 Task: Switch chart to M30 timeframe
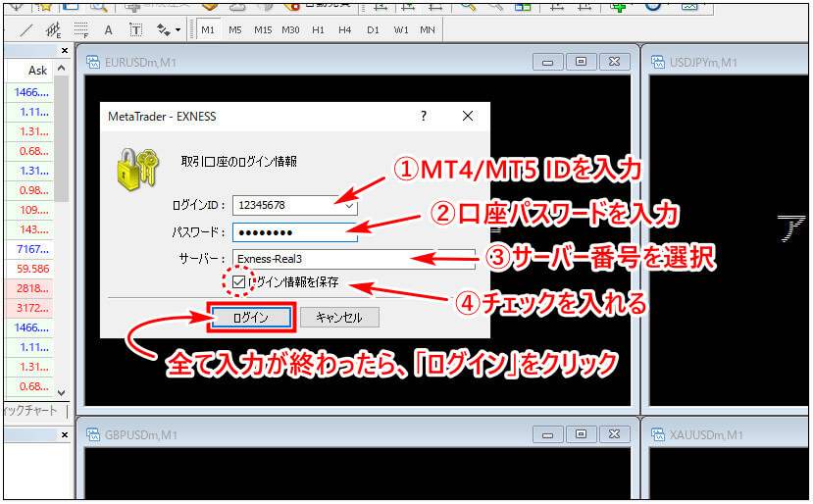[290, 30]
